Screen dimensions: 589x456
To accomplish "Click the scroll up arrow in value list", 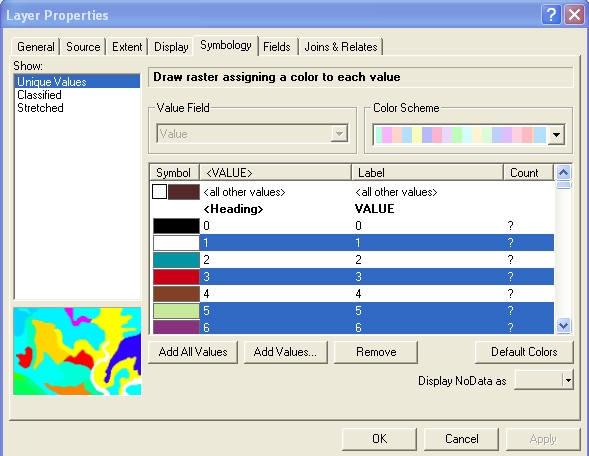I will 563,172.
